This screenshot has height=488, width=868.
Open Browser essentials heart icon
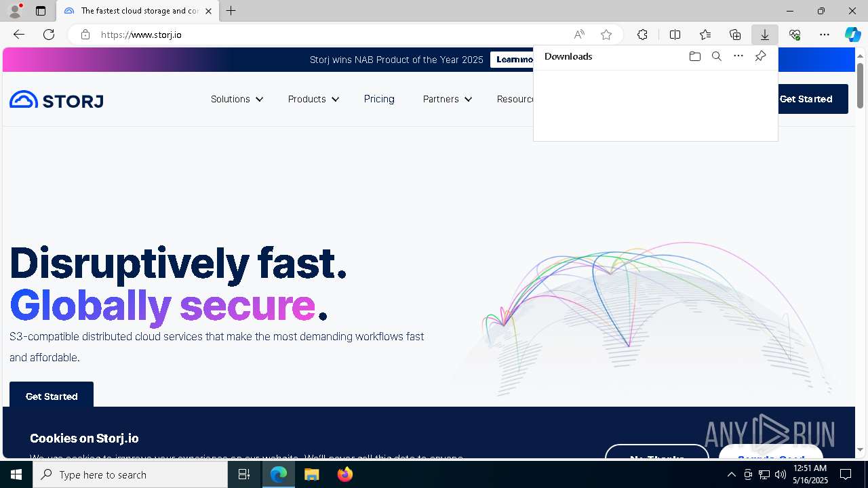pyautogui.click(x=795, y=35)
